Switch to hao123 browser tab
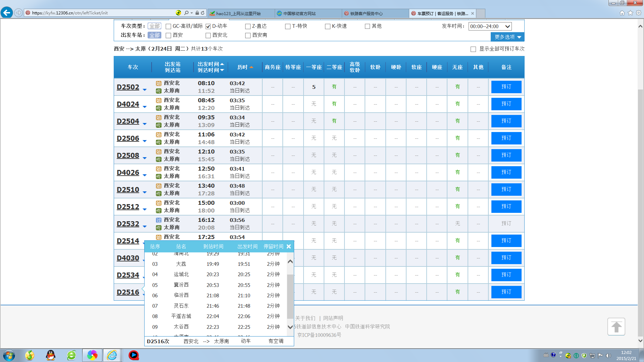644x362 pixels. pos(241,13)
